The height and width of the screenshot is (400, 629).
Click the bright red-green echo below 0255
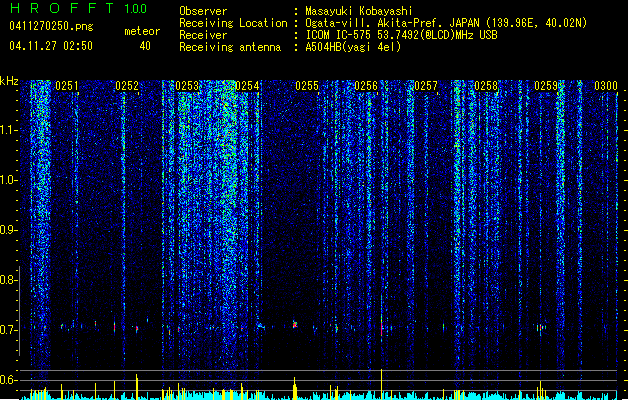(x=295, y=324)
